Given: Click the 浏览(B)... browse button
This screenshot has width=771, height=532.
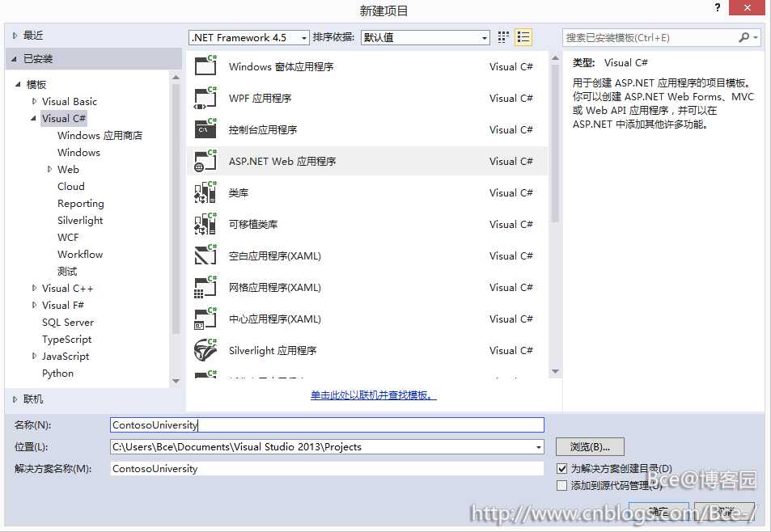Looking at the screenshot, I should tap(590, 447).
